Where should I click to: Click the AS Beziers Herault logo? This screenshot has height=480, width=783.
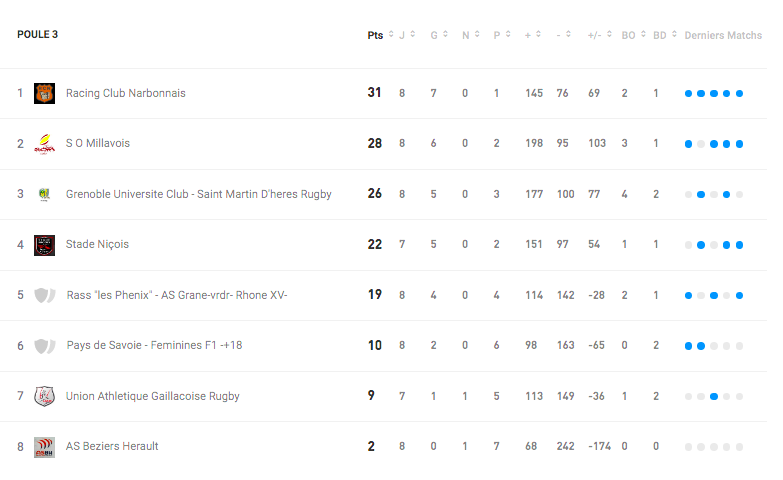44,447
